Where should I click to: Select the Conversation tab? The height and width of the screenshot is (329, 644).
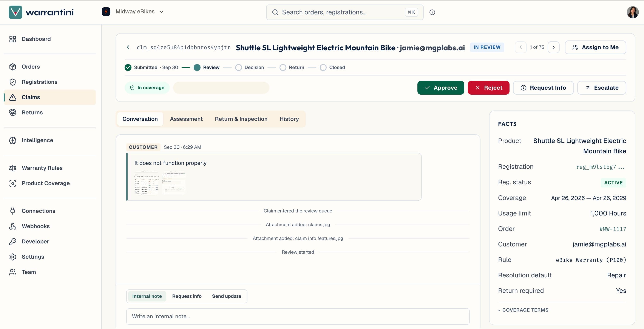tap(140, 119)
